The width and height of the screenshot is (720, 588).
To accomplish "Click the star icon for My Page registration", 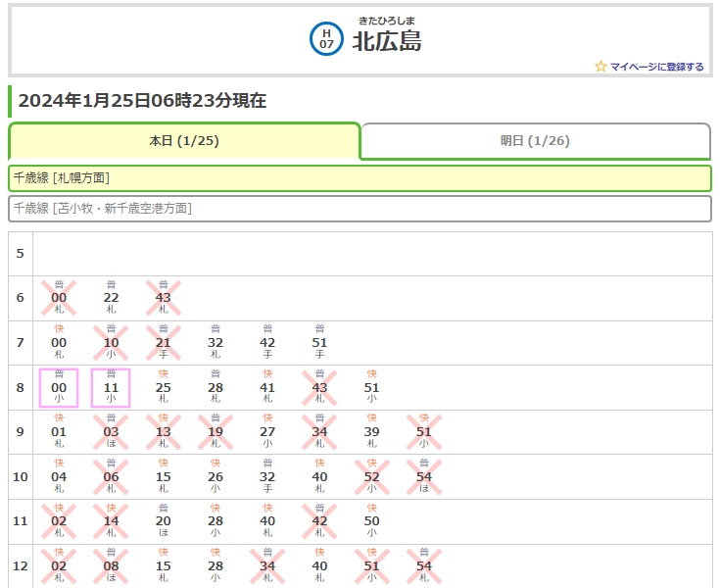I will (600, 67).
